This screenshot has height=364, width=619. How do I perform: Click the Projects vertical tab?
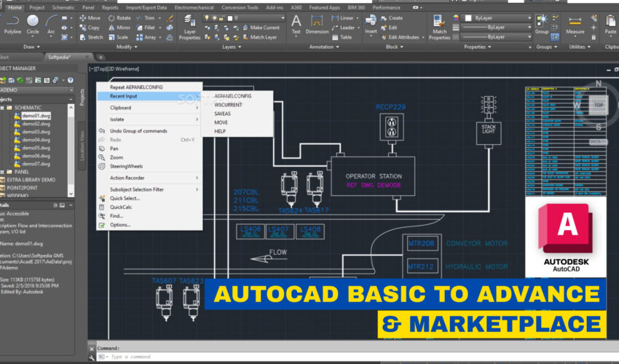pyautogui.click(x=82, y=97)
